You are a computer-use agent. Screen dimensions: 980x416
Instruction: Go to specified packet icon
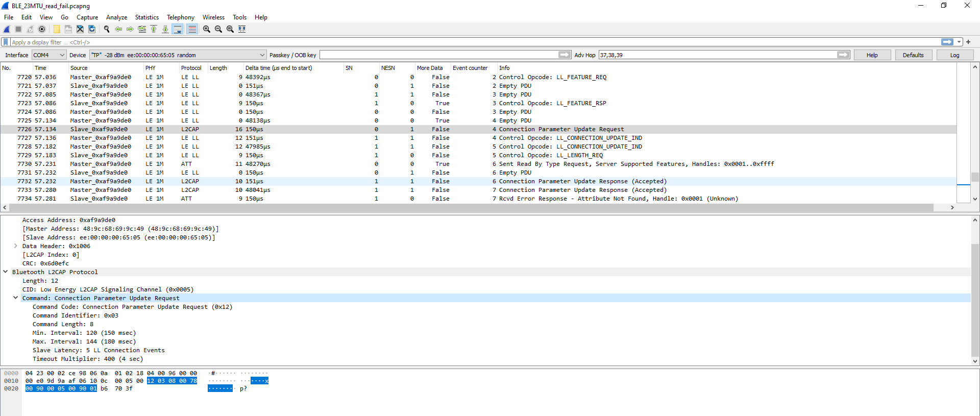tap(142, 29)
